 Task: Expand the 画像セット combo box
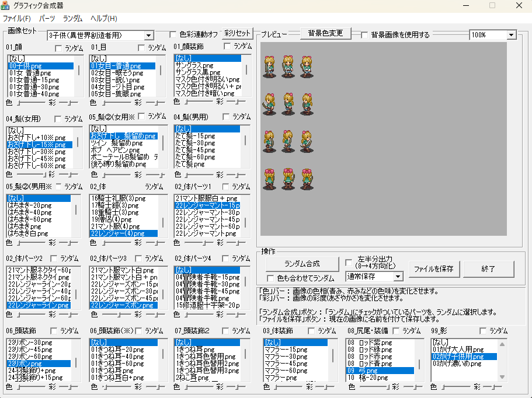[148, 36]
